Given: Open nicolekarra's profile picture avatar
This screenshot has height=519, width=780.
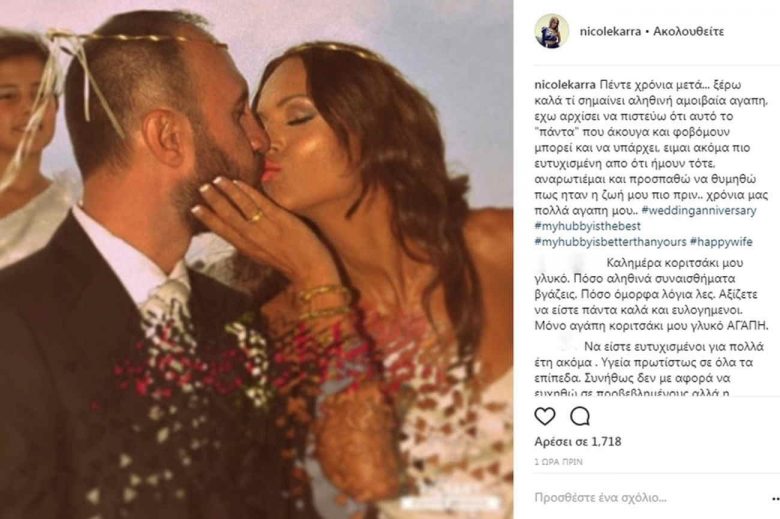Looking at the screenshot, I should click(x=552, y=31).
